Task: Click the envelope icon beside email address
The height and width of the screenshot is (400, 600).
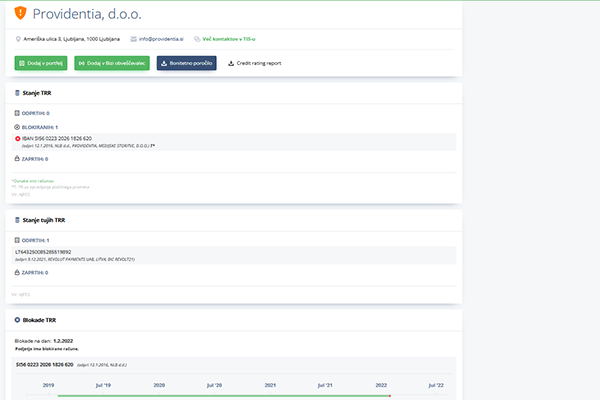Action: coord(132,39)
